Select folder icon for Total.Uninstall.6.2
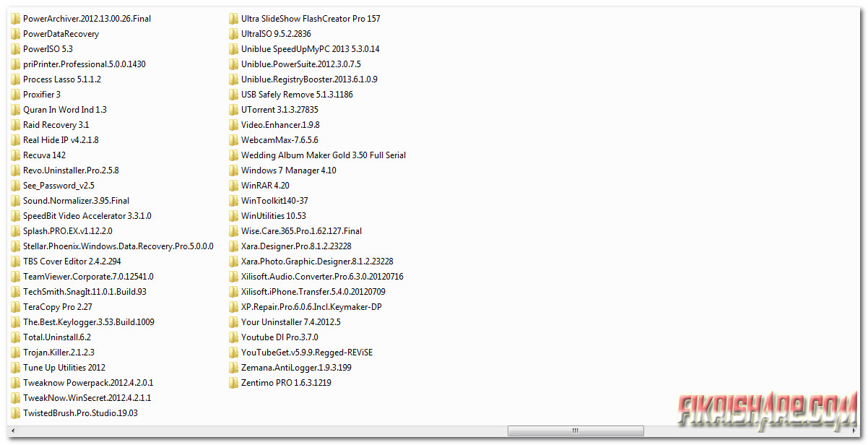This screenshot has height=445, width=868. [x=16, y=337]
